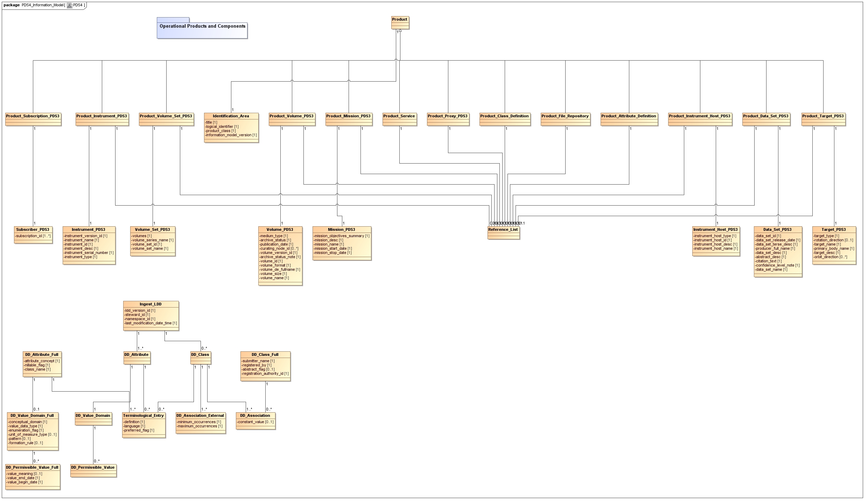Click the Terminological_Entry class

pos(143,416)
